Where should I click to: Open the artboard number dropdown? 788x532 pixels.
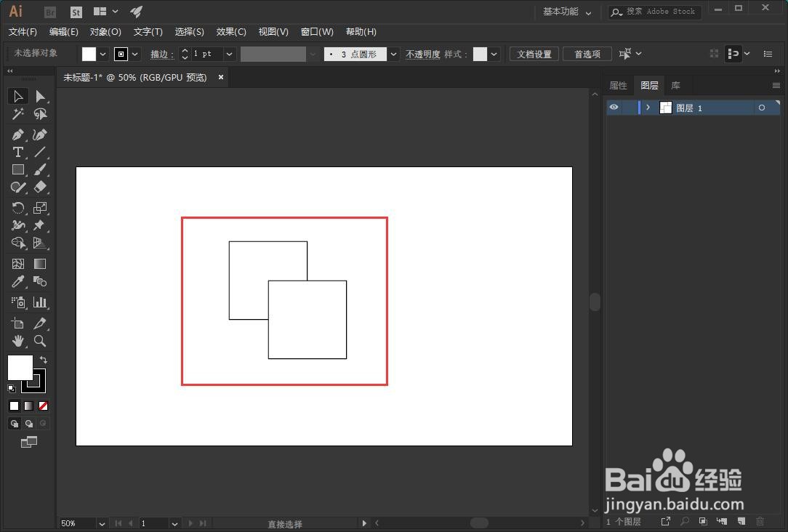point(174,523)
